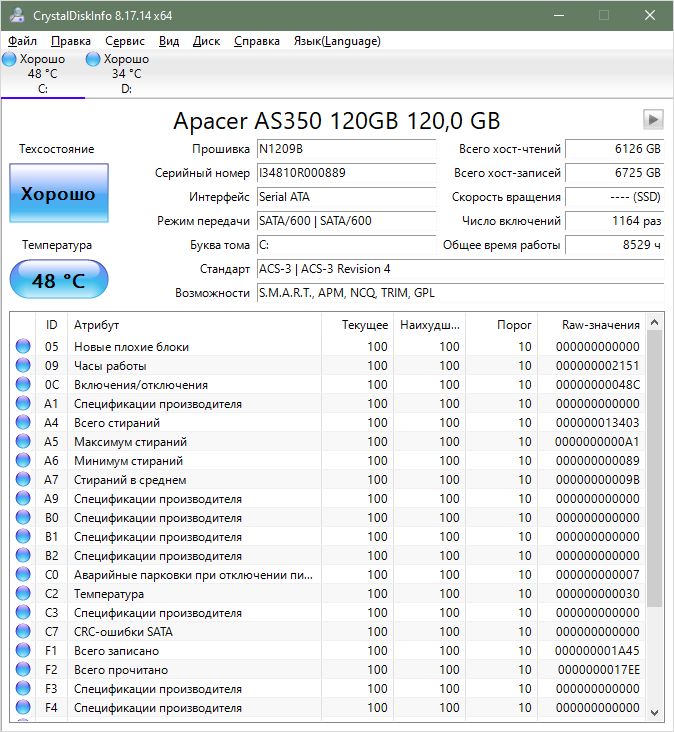Select the Аварийные парковки при отключении row

328,574
